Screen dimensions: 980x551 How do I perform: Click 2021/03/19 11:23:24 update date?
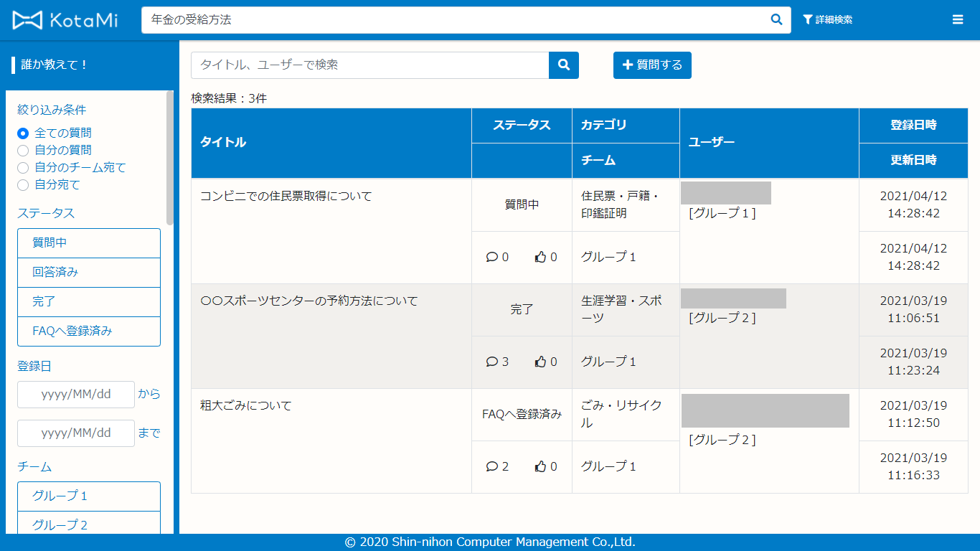tap(913, 362)
